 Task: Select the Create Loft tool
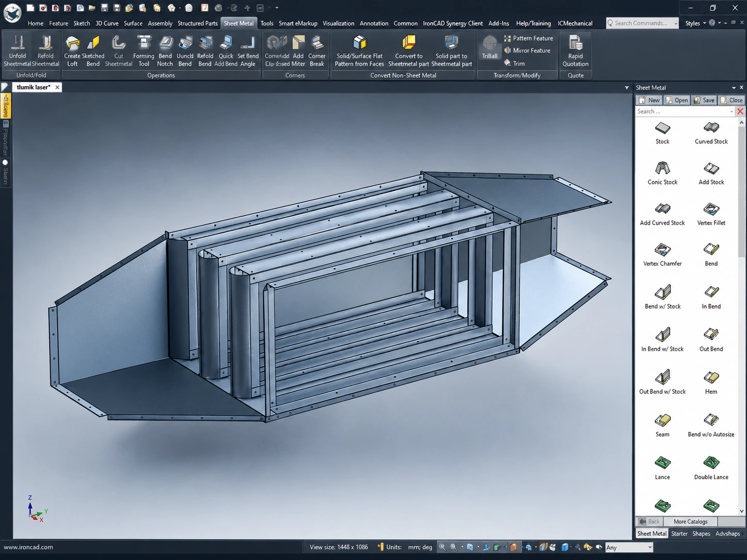tap(72, 51)
